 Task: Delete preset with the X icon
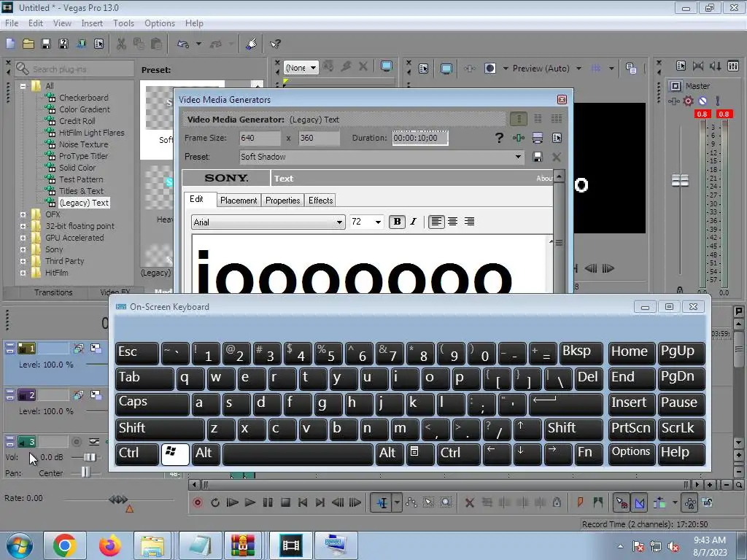tap(556, 157)
